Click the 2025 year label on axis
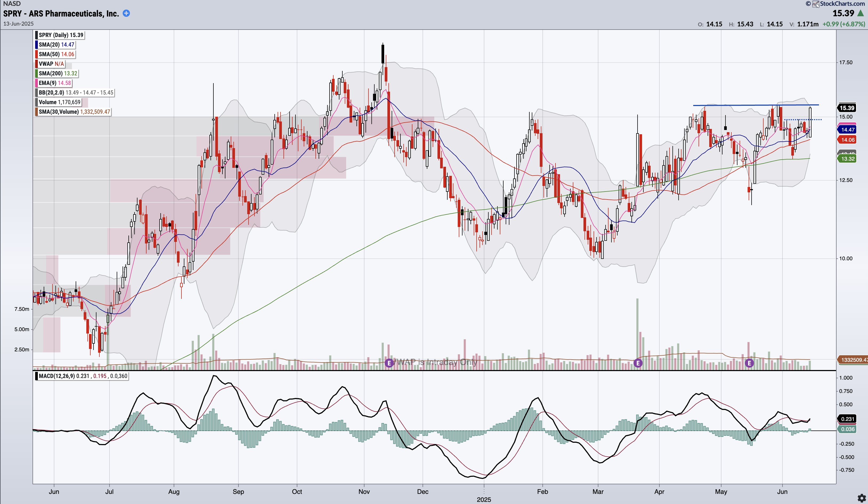The height and width of the screenshot is (504, 868). click(484, 499)
